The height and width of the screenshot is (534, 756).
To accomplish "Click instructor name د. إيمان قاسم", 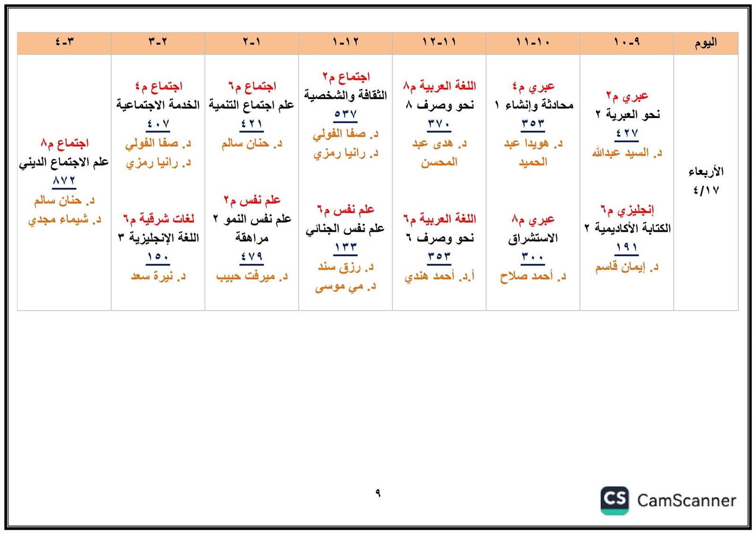I will (627, 267).
